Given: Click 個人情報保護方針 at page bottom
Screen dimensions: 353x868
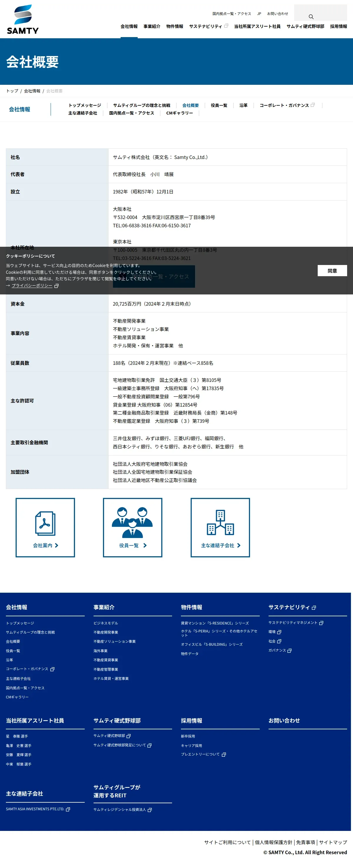Looking at the screenshot, I should [x=274, y=842].
